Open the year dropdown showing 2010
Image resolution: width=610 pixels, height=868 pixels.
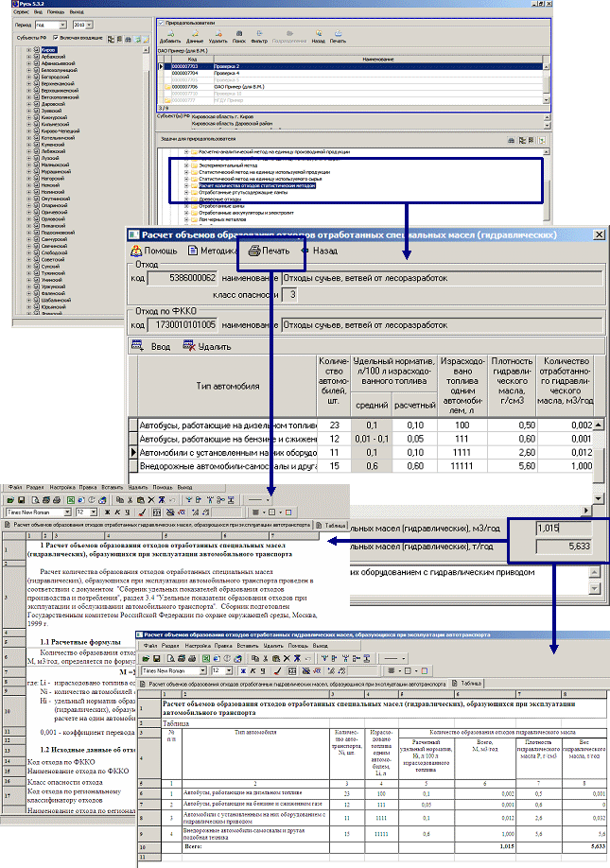tap(83, 24)
